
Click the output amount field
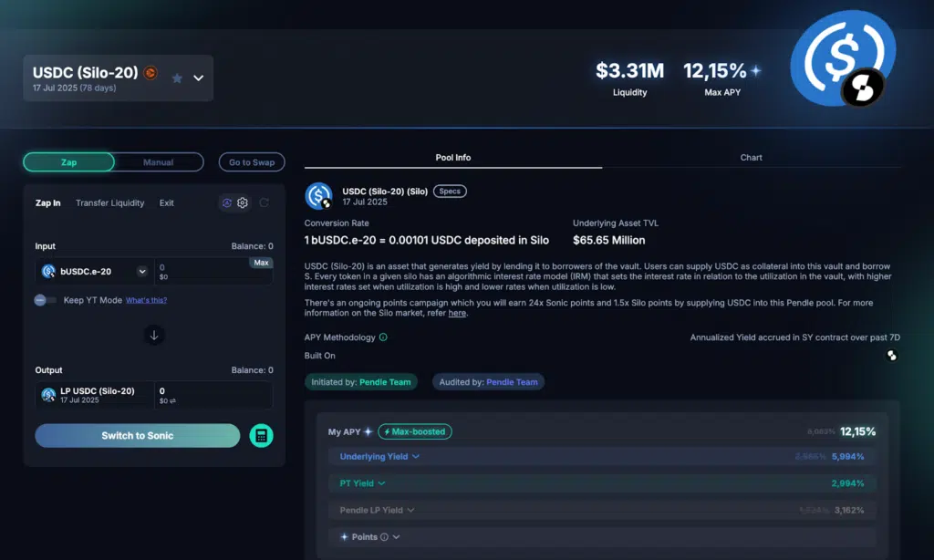point(213,395)
